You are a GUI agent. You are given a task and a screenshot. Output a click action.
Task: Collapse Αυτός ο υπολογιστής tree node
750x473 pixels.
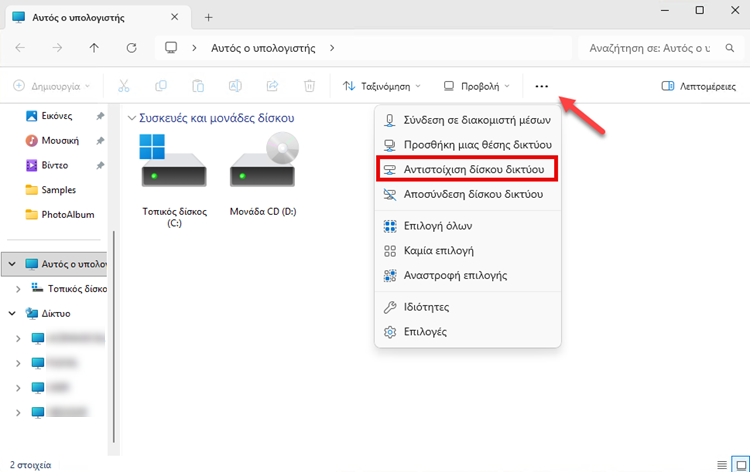click(12, 264)
